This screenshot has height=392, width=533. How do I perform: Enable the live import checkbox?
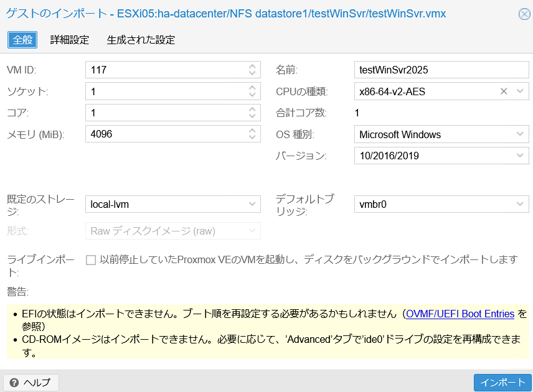(x=91, y=260)
